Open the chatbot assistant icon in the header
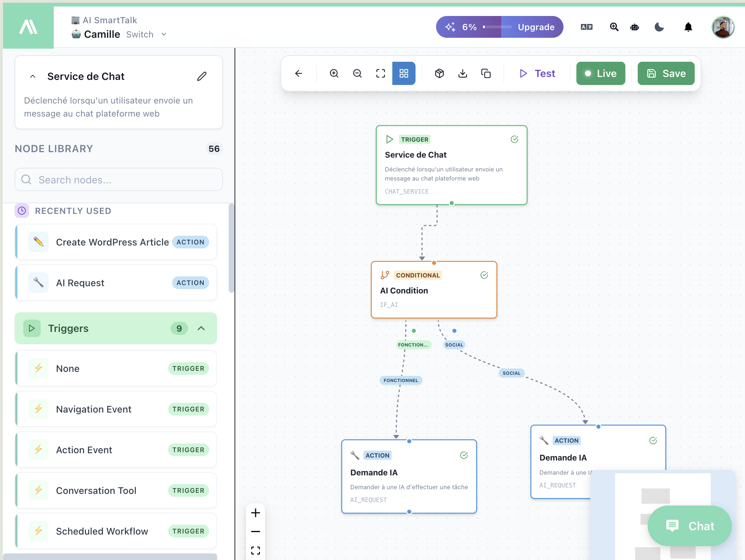 point(634,27)
